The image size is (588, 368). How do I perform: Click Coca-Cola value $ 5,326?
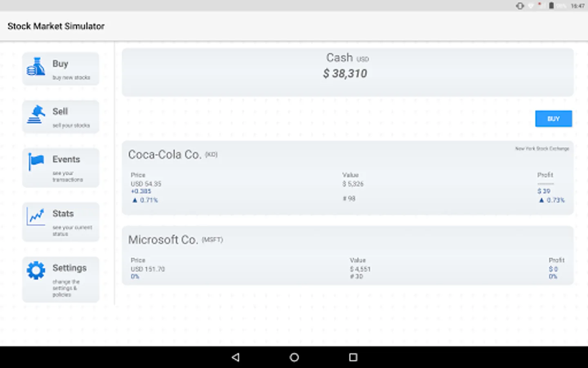click(353, 184)
